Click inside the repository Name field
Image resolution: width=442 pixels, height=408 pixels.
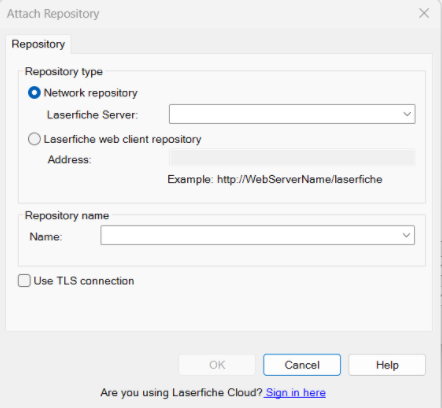pyautogui.click(x=251, y=235)
